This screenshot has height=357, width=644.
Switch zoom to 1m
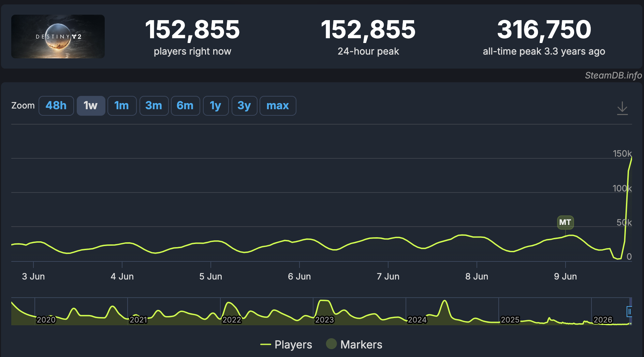coord(122,106)
